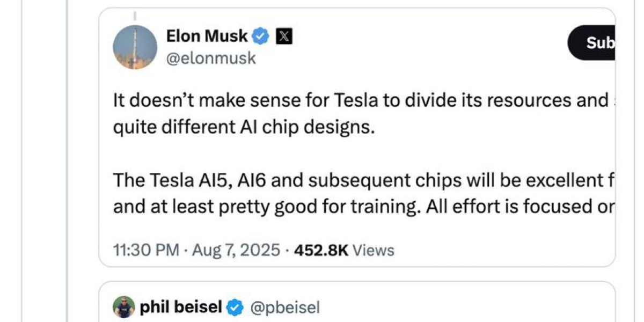
Task: Click the thread connector line above Elon's avatar
Action: point(135,17)
